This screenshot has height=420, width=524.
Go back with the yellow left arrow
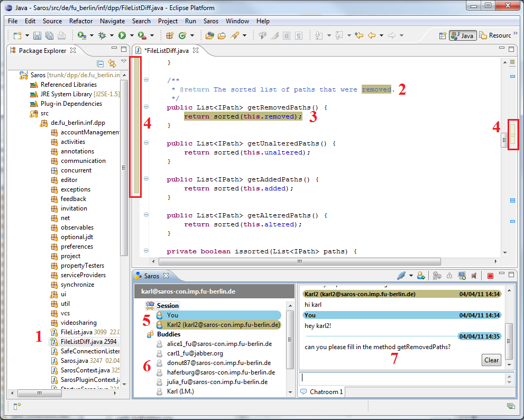[372, 35]
